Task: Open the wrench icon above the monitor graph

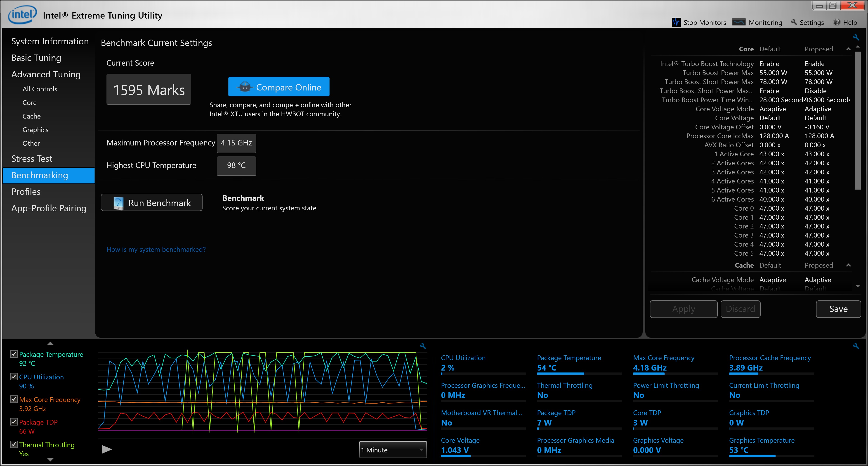Action: (x=423, y=346)
